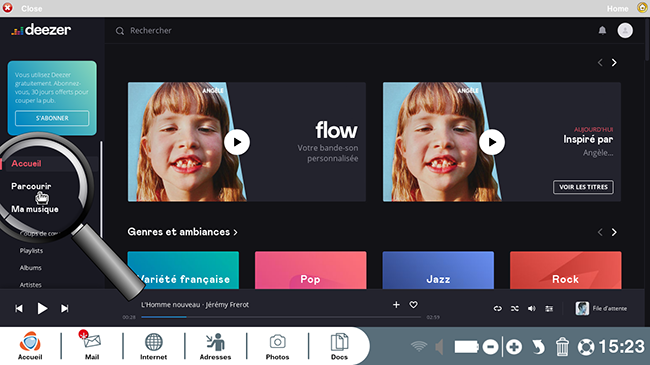
Task: Show previous genres with left arrow
Action: pyautogui.click(x=600, y=232)
